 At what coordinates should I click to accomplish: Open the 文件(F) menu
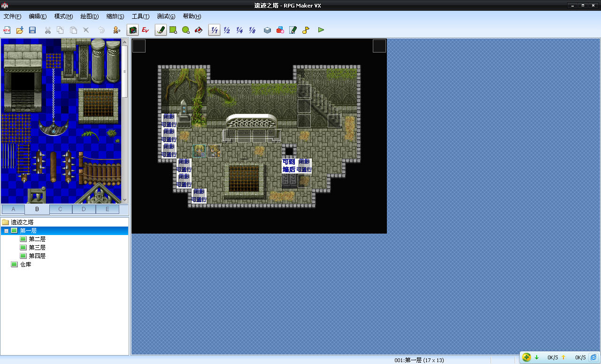point(12,16)
